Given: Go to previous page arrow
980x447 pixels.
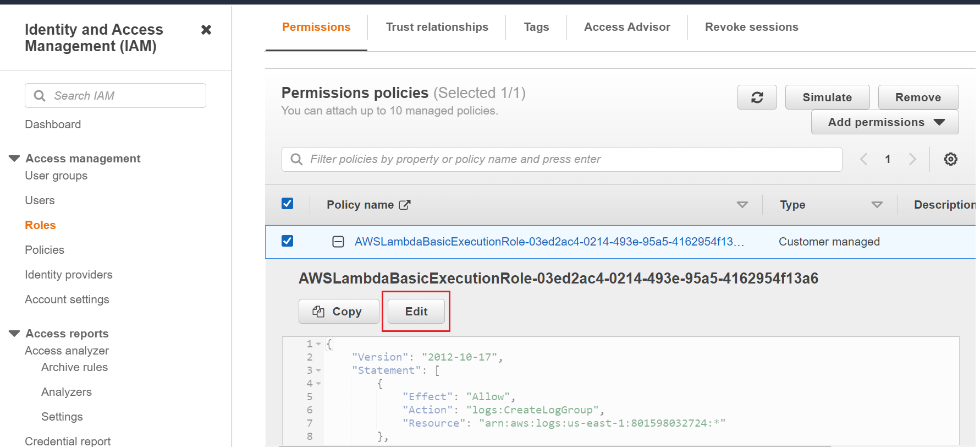Looking at the screenshot, I should coord(863,159).
